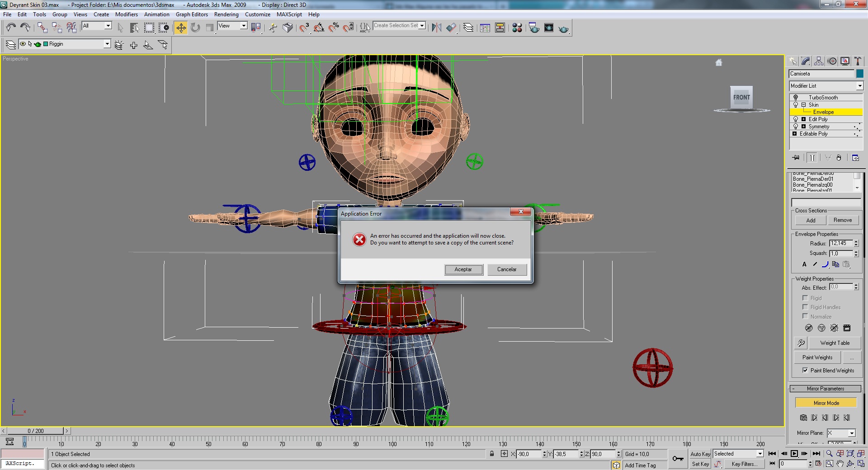Activate the Select and Move tool
The image size is (868, 470).
pyautogui.click(x=181, y=28)
